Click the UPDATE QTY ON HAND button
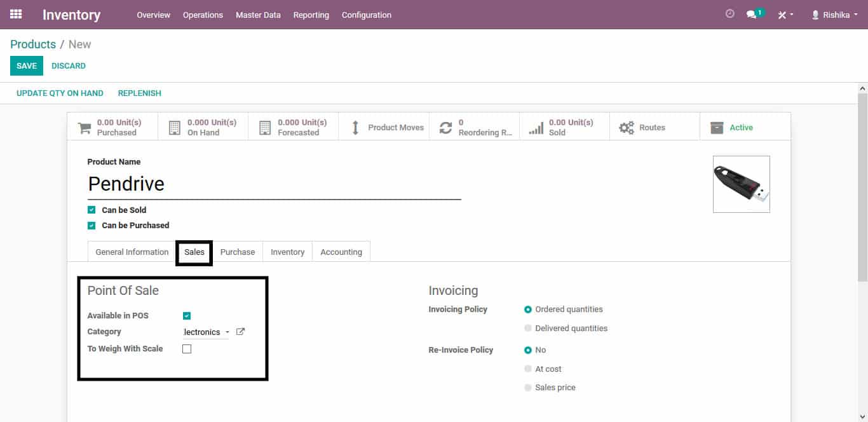 (60, 93)
